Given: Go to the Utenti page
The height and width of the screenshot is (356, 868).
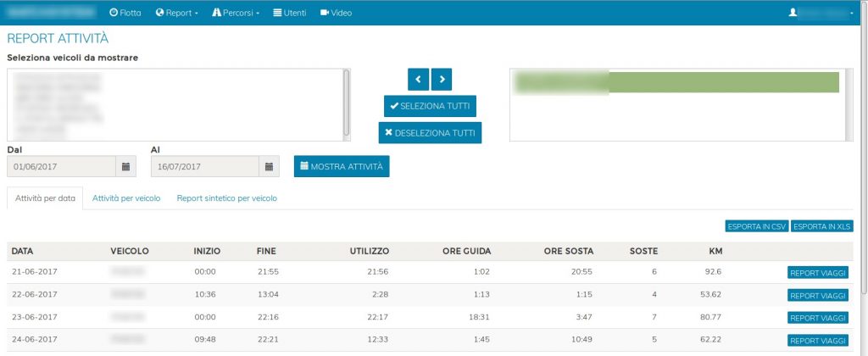Looking at the screenshot, I should (x=290, y=13).
